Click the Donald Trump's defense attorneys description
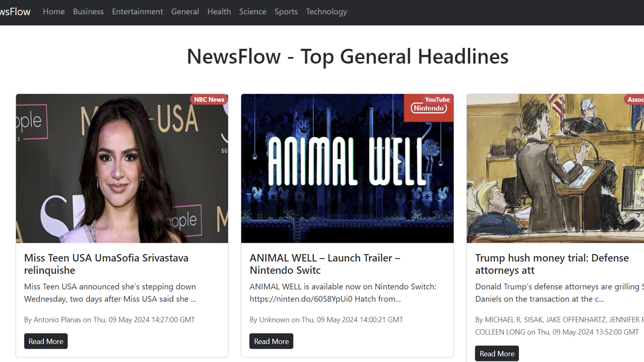This screenshot has width=644, height=362. pos(559,293)
